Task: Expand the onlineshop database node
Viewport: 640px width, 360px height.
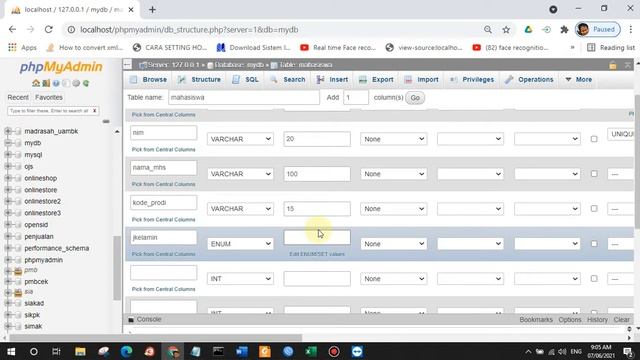Action: 7,178
